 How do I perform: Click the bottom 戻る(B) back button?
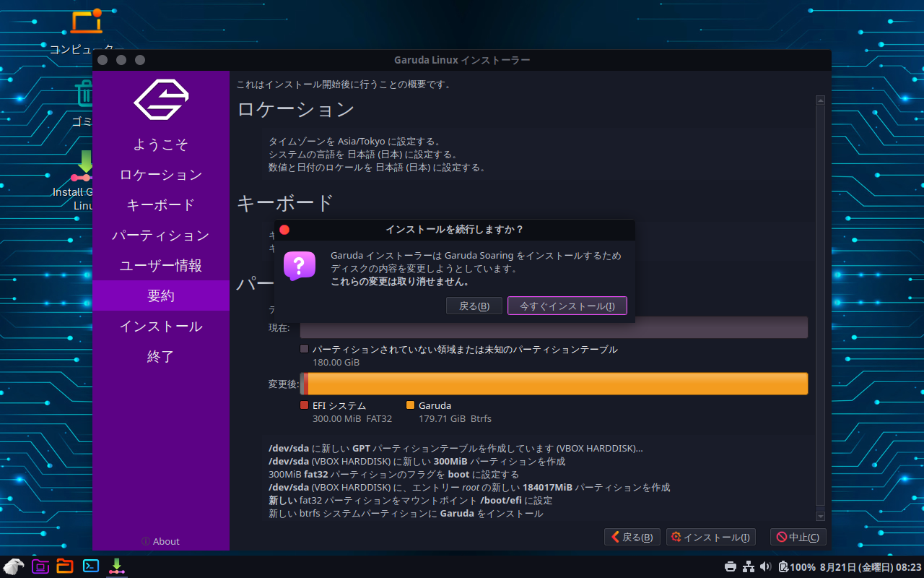pyautogui.click(x=632, y=537)
